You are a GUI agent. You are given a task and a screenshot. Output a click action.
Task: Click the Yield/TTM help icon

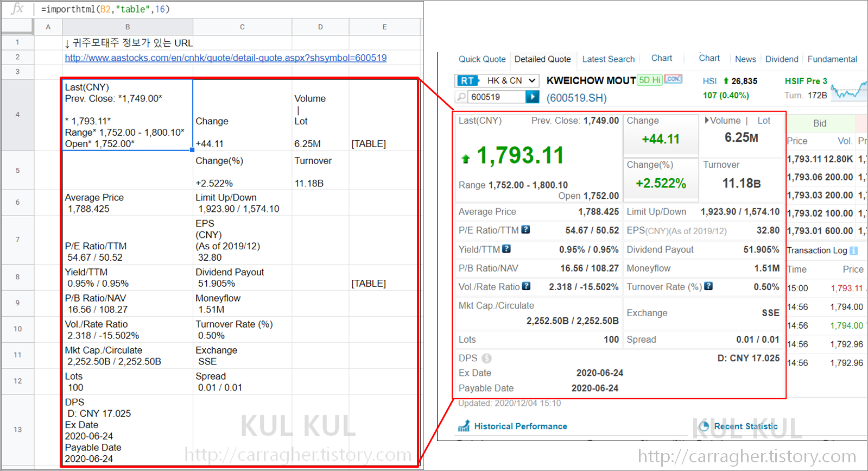[506, 249]
